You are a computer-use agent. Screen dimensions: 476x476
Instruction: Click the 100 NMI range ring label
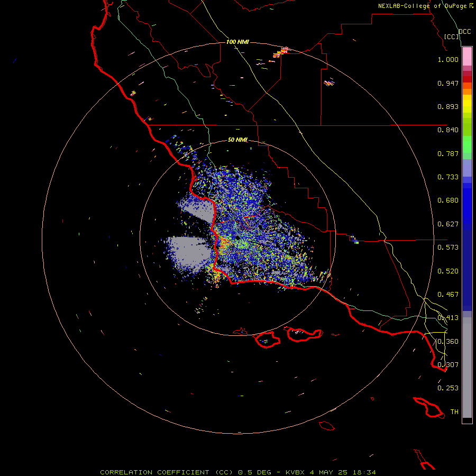[x=237, y=42]
